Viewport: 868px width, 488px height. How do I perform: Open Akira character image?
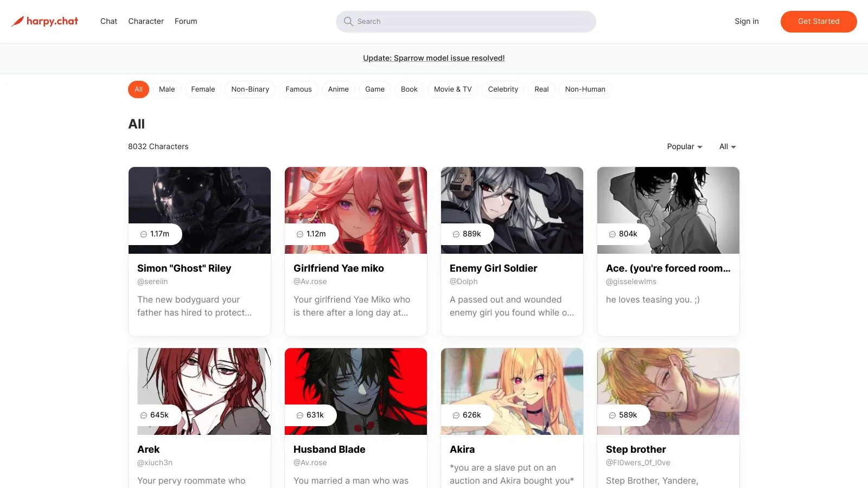tap(512, 391)
